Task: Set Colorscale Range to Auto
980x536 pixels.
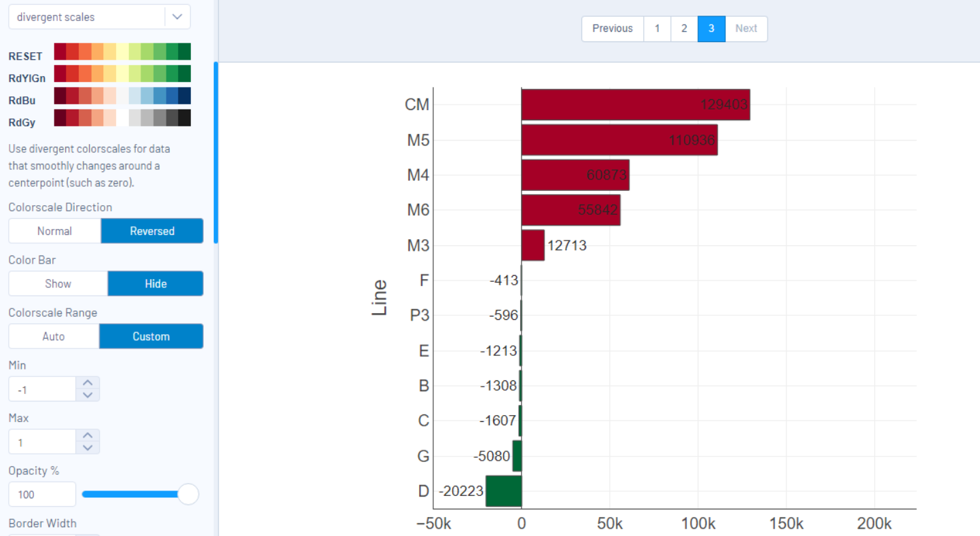Action: pyautogui.click(x=53, y=336)
